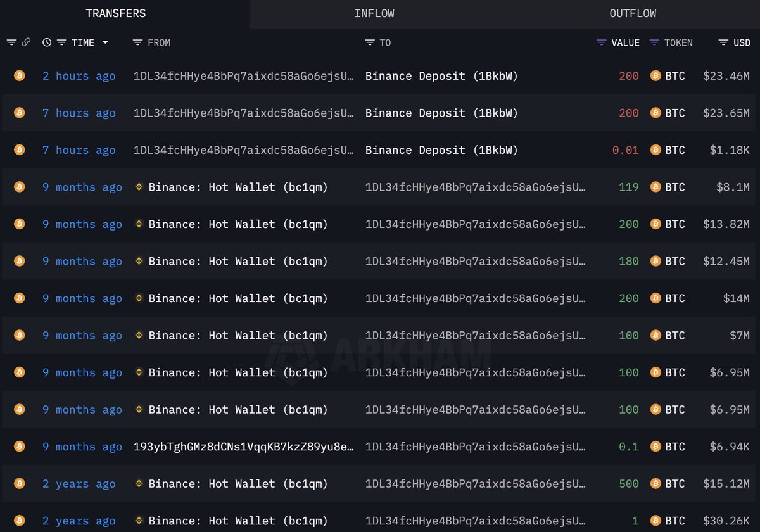This screenshot has width=760, height=532.
Task: Click the Binance logo in the $14M row
Action: tap(139, 298)
